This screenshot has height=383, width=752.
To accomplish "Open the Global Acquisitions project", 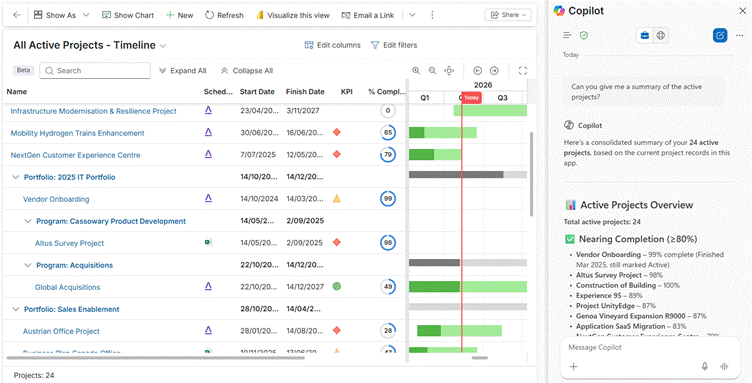I will (68, 287).
